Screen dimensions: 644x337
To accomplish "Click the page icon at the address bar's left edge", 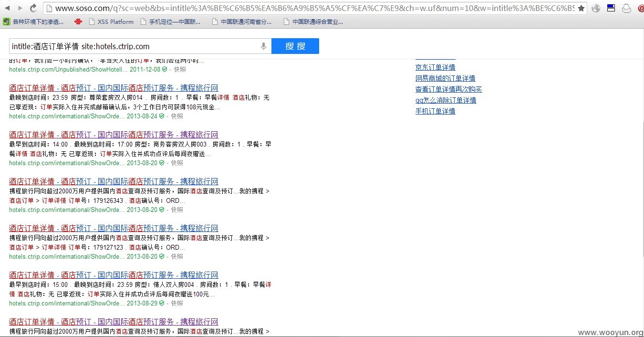I will pos(49,8).
